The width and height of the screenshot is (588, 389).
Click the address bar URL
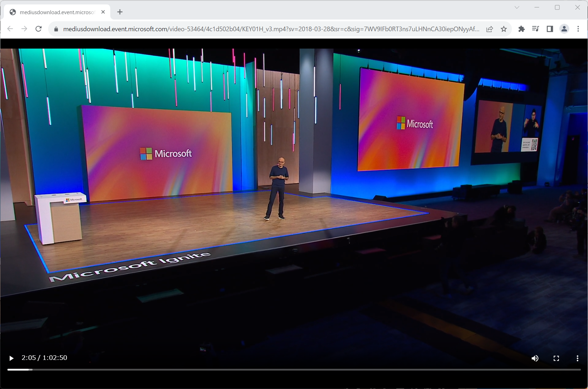(x=271, y=29)
